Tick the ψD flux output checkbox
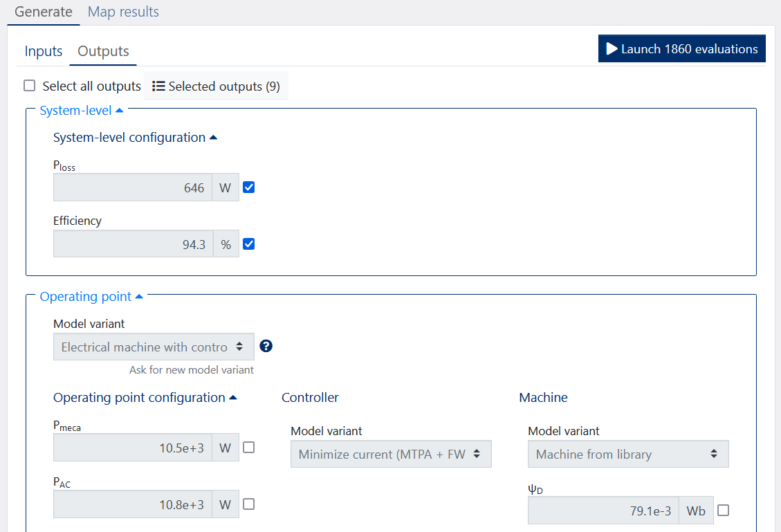This screenshot has width=781, height=532. (724, 511)
